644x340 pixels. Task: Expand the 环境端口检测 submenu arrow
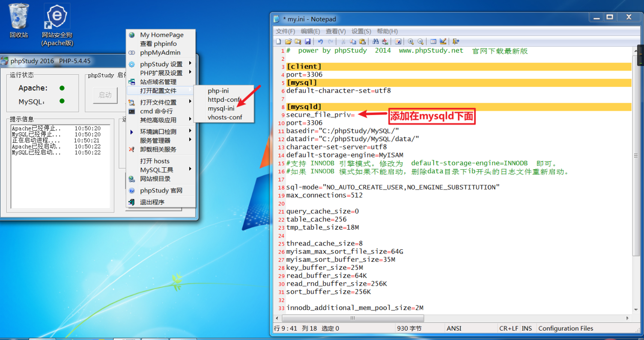(x=190, y=131)
